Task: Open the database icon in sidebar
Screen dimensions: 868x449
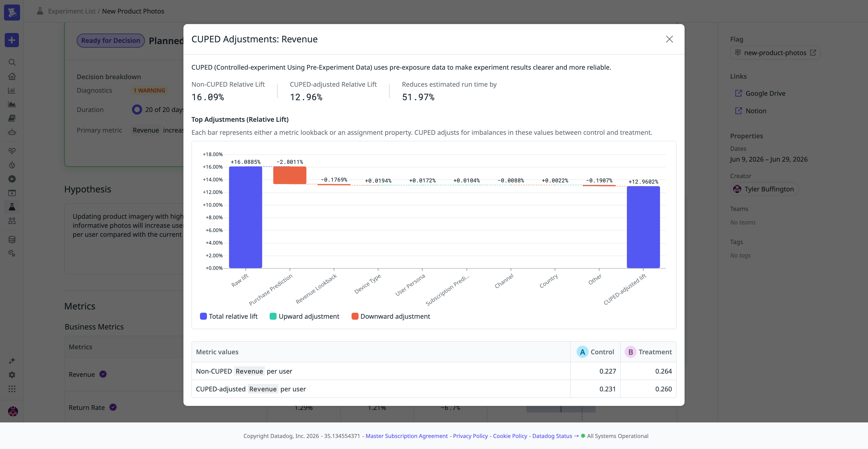Action: [x=12, y=240]
